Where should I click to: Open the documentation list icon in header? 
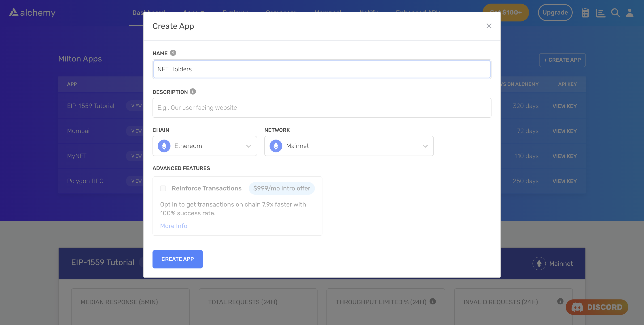click(600, 13)
